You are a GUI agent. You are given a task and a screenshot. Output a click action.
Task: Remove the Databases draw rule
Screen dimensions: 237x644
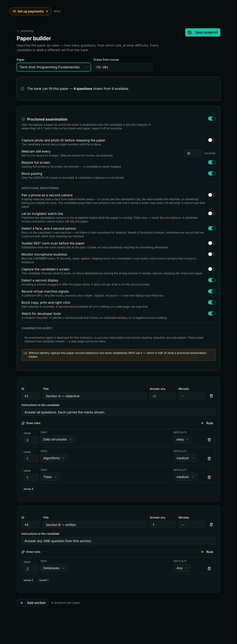coord(209,569)
